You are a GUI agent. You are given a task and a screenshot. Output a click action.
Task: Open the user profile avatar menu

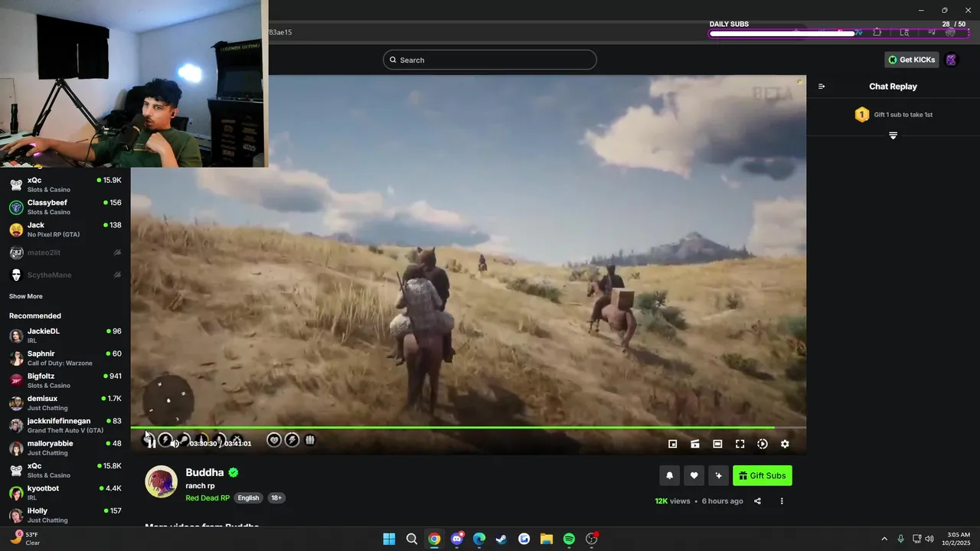pyautogui.click(x=951, y=60)
